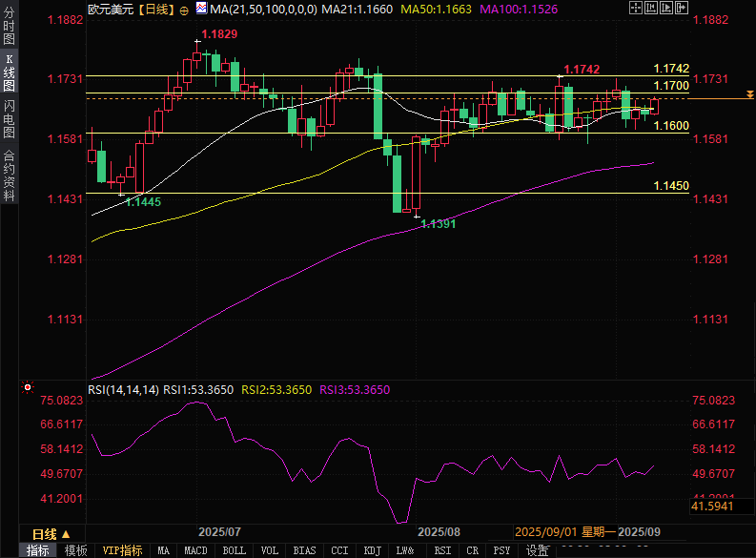Viewport: 756px width, 558px height.
Task: Apply the PSY indicator
Action: click(501, 550)
